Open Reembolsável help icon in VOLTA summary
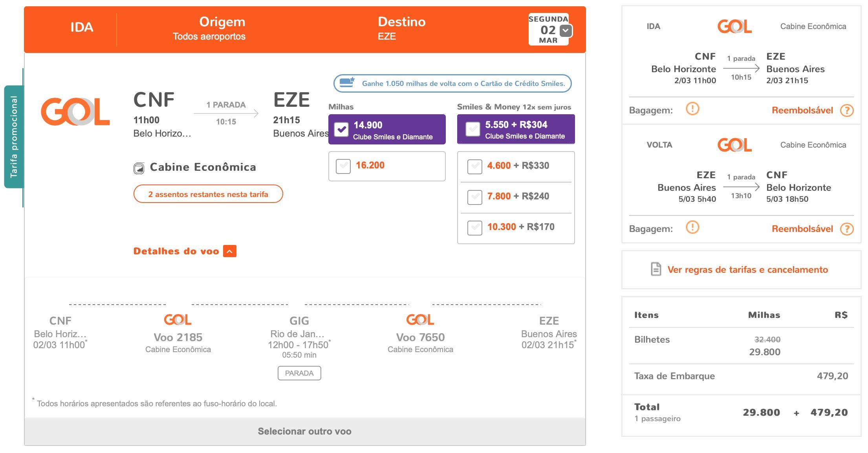This screenshot has width=868, height=453. click(847, 229)
